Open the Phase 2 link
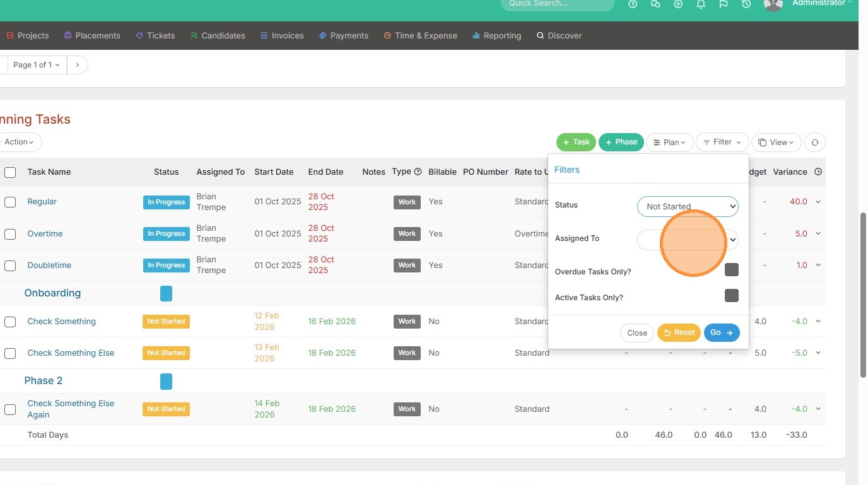This screenshot has width=868, height=485. 44,381
